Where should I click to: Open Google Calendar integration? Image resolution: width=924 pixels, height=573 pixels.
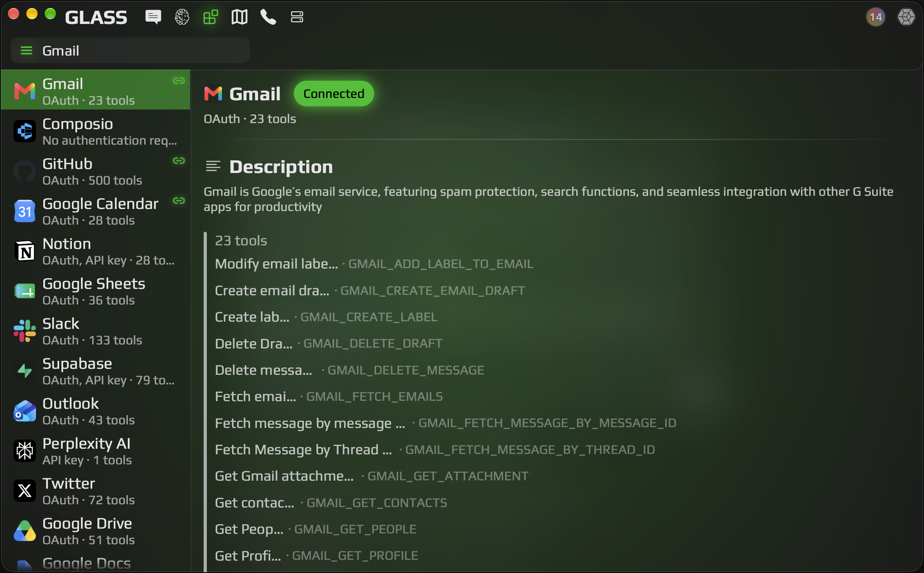point(96,211)
